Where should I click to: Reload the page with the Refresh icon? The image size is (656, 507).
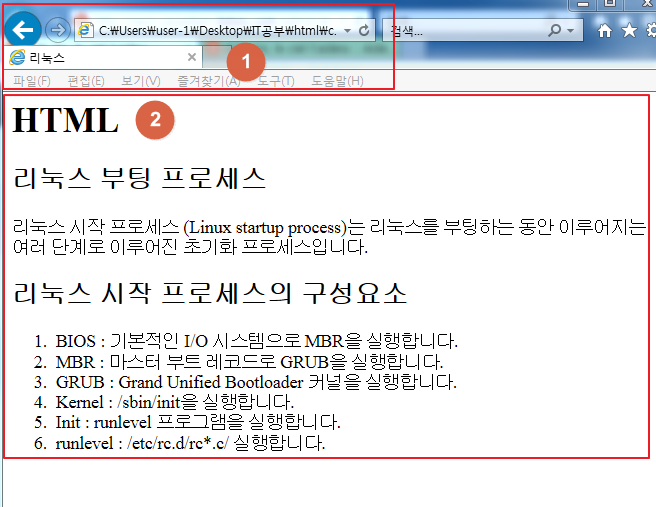(364, 30)
